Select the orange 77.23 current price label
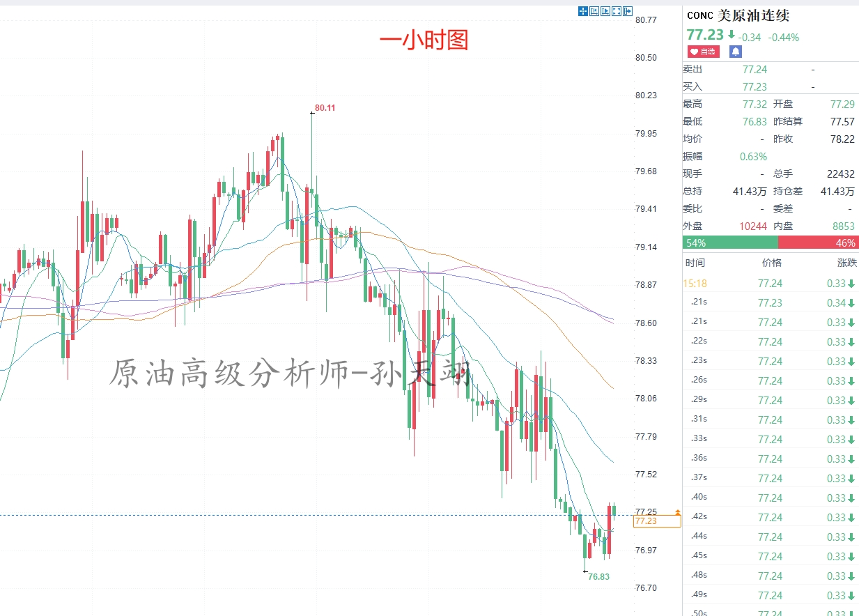This screenshot has height=616, width=859. point(657,521)
